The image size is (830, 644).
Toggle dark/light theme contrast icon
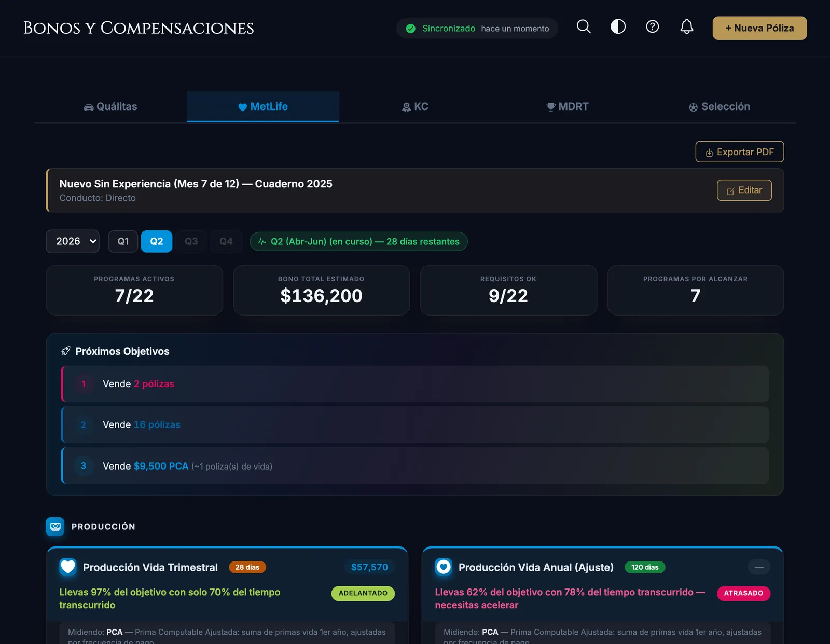(x=618, y=27)
